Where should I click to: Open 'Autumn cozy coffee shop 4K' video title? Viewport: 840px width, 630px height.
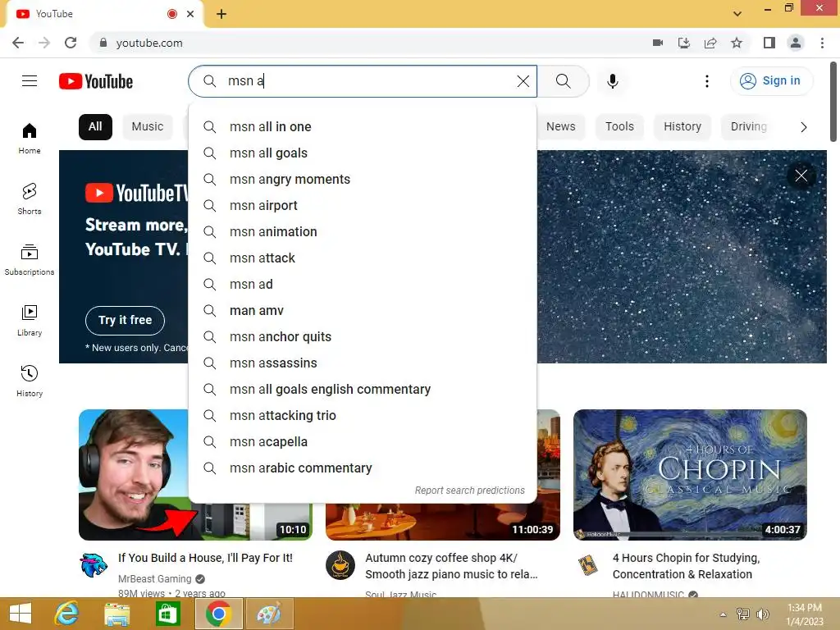451,566
